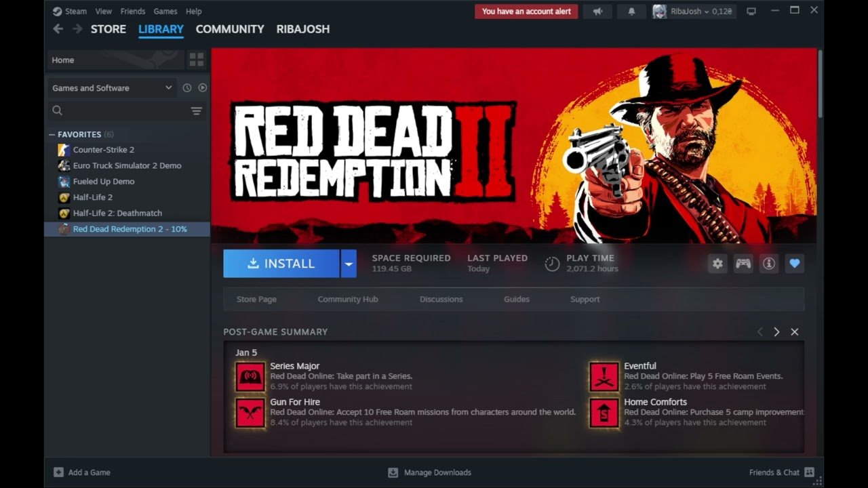Screen dimensions: 868x488
Task: Click the game settings gear icon
Action: tap(717, 264)
